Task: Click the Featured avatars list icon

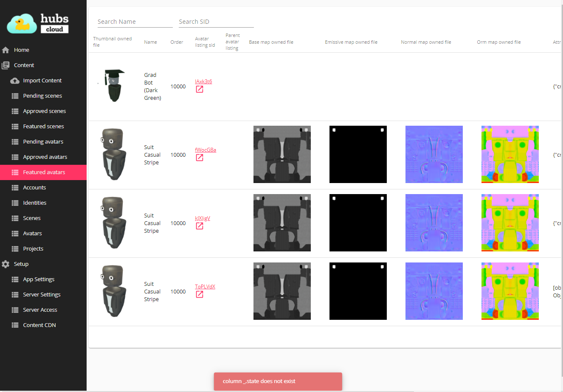Action: (x=15, y=172)
